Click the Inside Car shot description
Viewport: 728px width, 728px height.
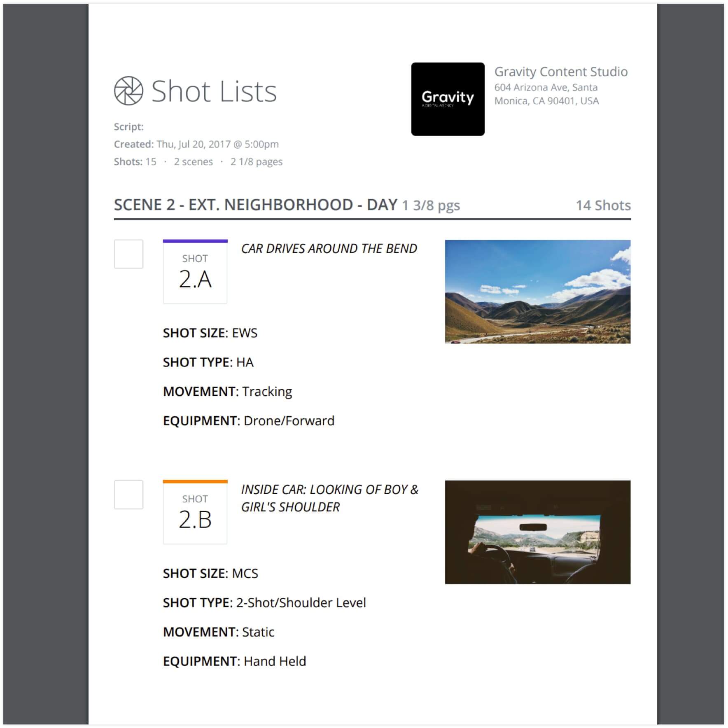click(329, 498)
